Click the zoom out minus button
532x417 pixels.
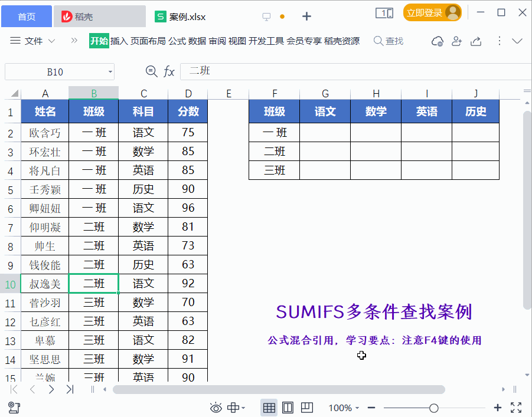371,408
